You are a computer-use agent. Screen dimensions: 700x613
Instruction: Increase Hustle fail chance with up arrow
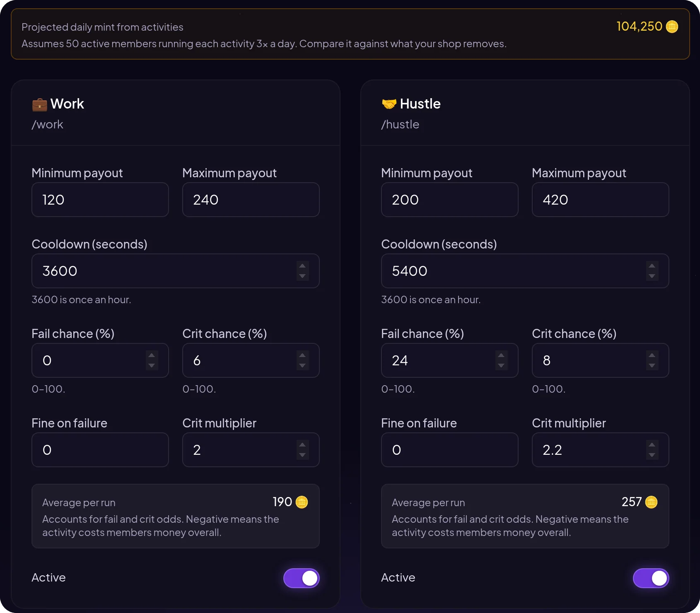click(x=501, y=355)
